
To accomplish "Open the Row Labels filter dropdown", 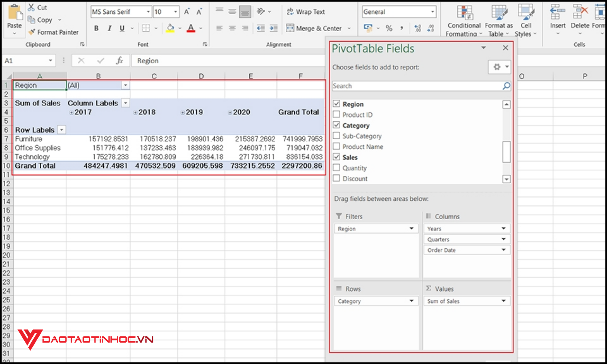I will point(62,129).
